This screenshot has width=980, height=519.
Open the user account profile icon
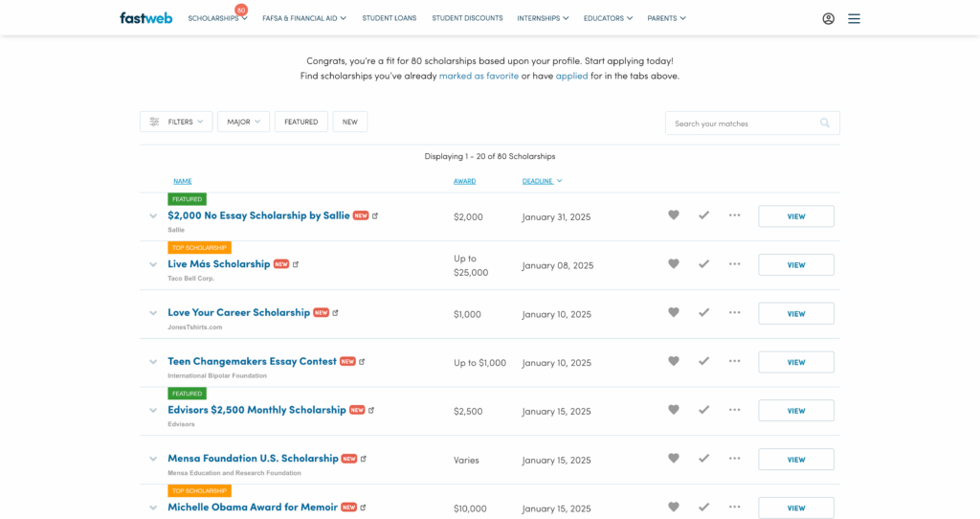click(828, 18)
